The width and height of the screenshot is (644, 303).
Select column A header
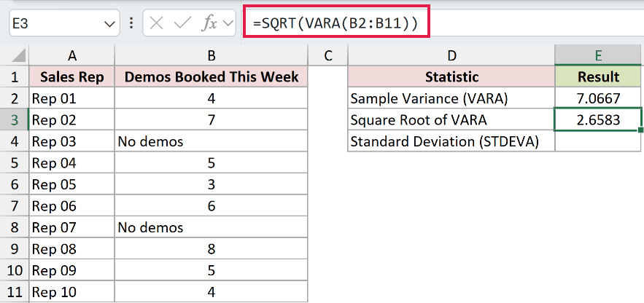coord(72,56)
